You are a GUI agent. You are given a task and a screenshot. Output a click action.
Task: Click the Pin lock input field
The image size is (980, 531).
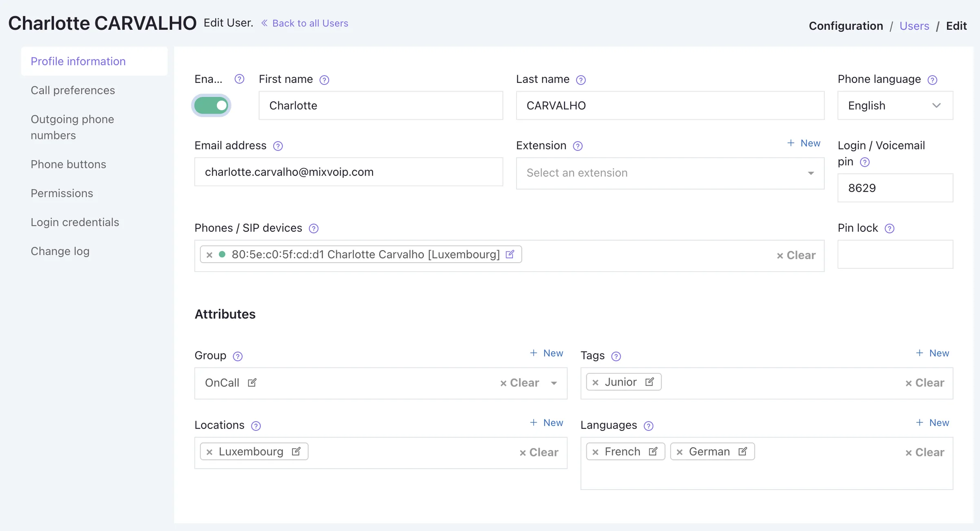[895, 254]
